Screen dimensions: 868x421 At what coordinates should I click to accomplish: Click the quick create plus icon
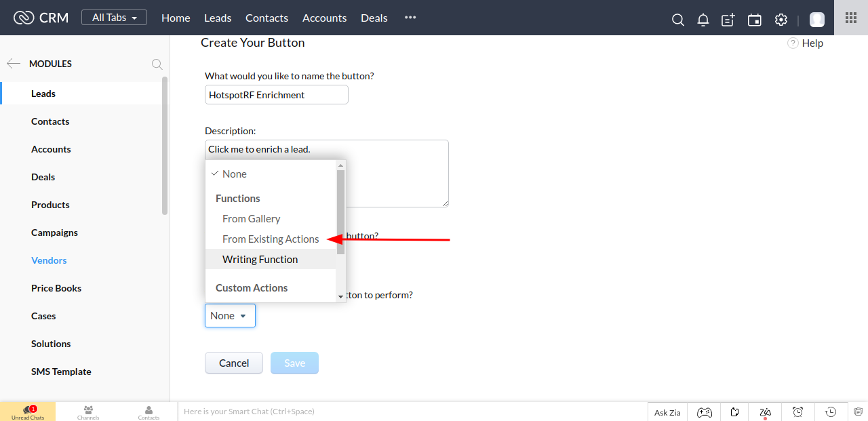(x=728, y=20)
